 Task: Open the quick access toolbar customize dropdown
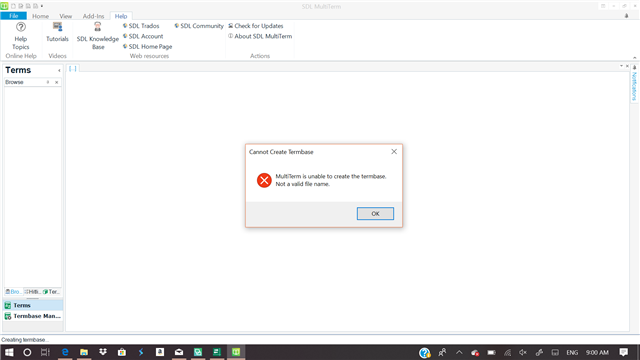pos(42,6)
